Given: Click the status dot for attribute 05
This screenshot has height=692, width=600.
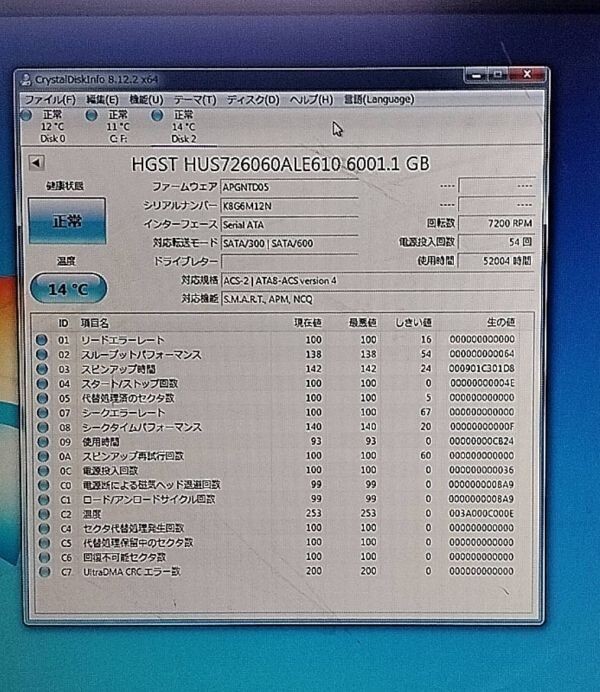Looking at the screenshot, I should click(x=42, y=398).
